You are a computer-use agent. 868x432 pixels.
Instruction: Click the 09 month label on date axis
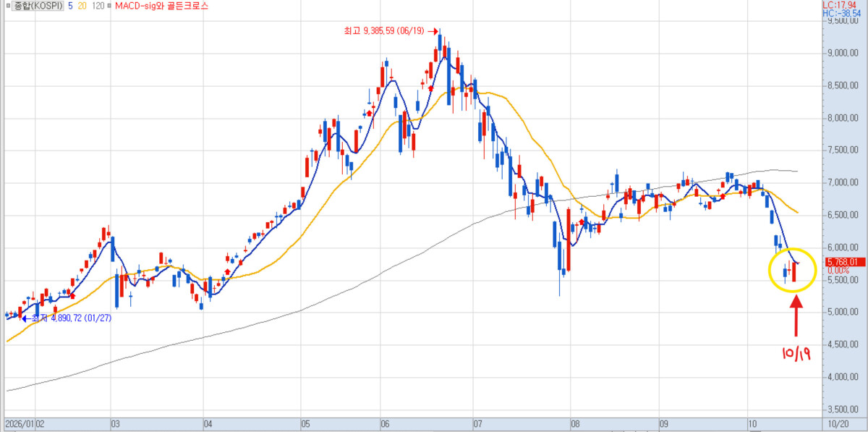click(x=663, y=425)
